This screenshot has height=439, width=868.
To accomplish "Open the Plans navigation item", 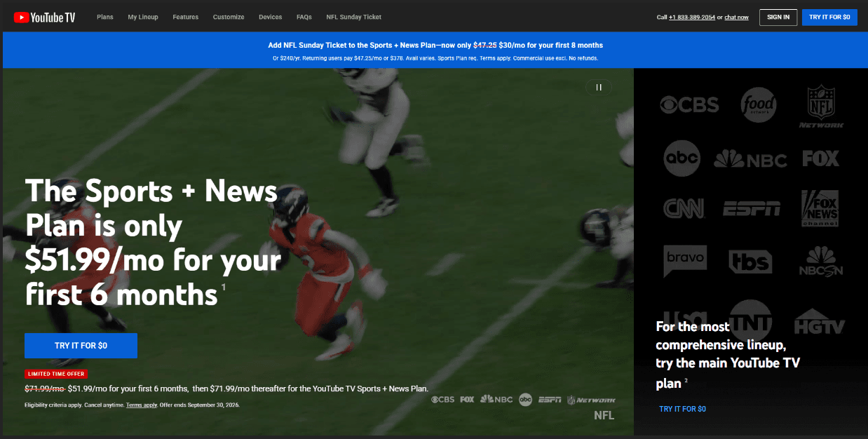I will pos(105,17).
